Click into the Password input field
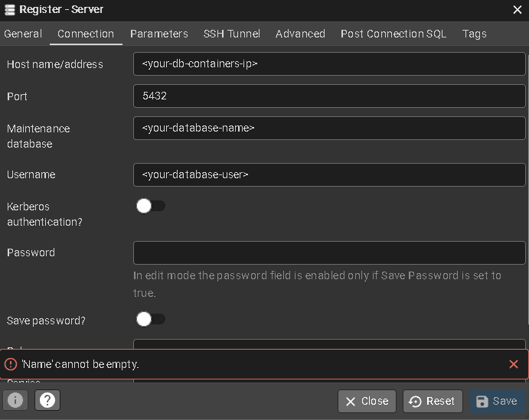Viewport: 529px width, 420px height. click(x=329, y=252)
